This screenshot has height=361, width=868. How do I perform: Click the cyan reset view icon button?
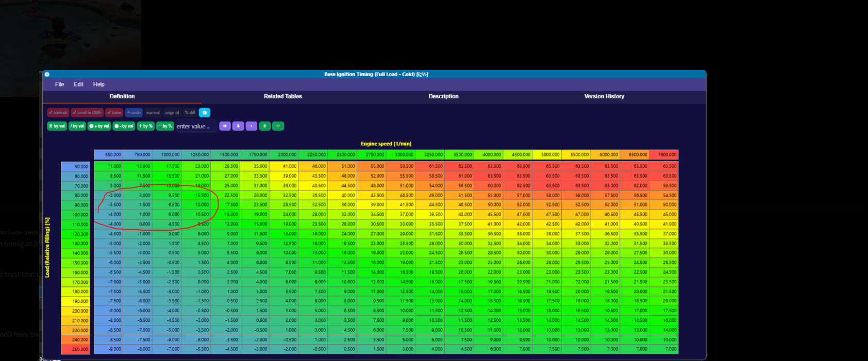tap(205, 113)
